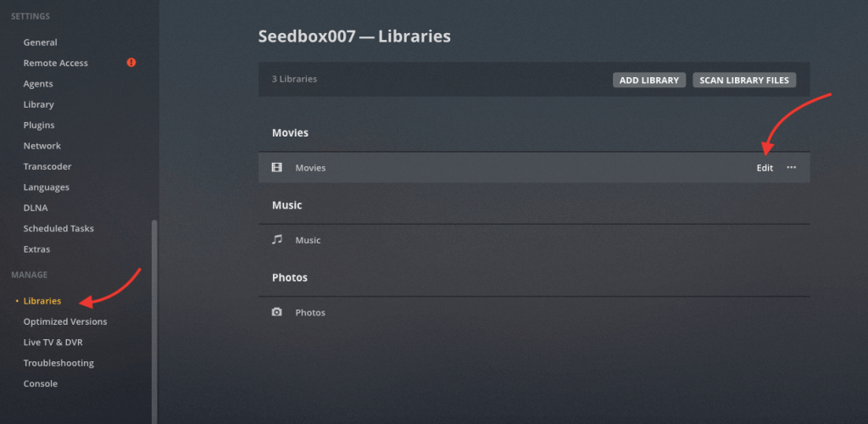Screen dimensions: 868x424
Task: Click the Music library row
Action: 534,240
